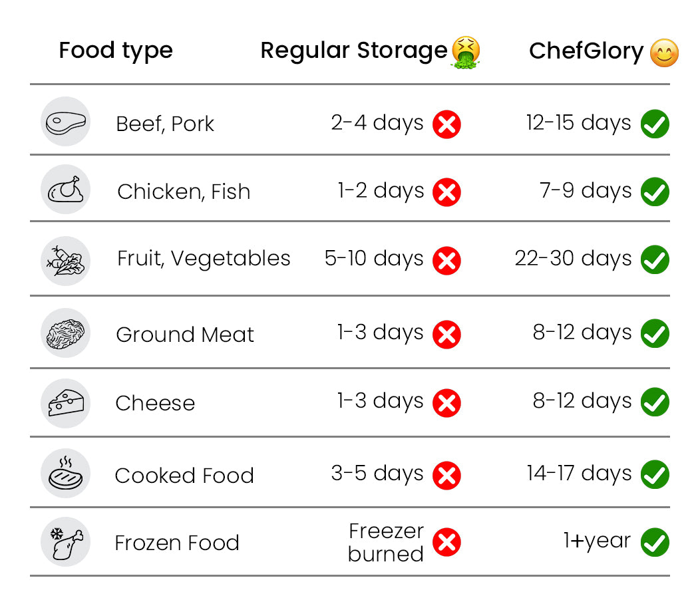Click the red X beside Freezer burned
This screenshot has width=700, height=592.
446,542
